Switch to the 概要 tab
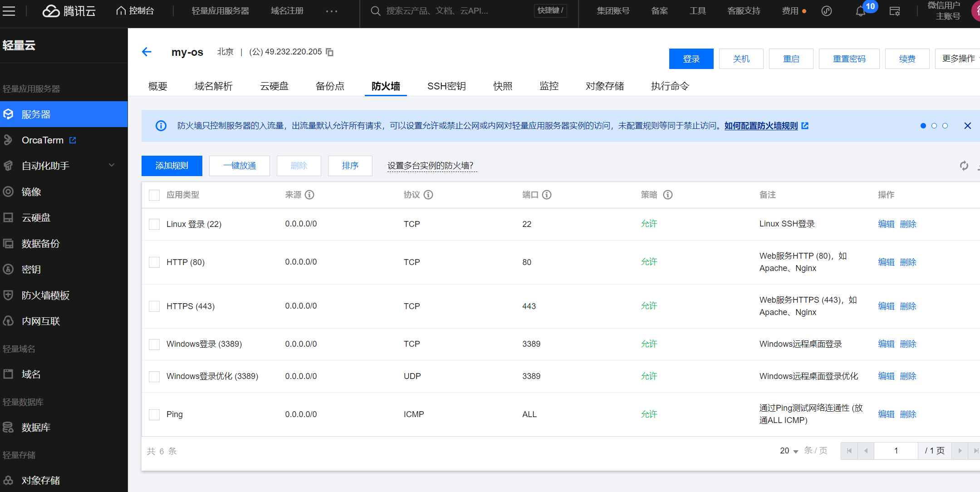The width and height of the screenshot is (980, 492). tap(158, 86)
